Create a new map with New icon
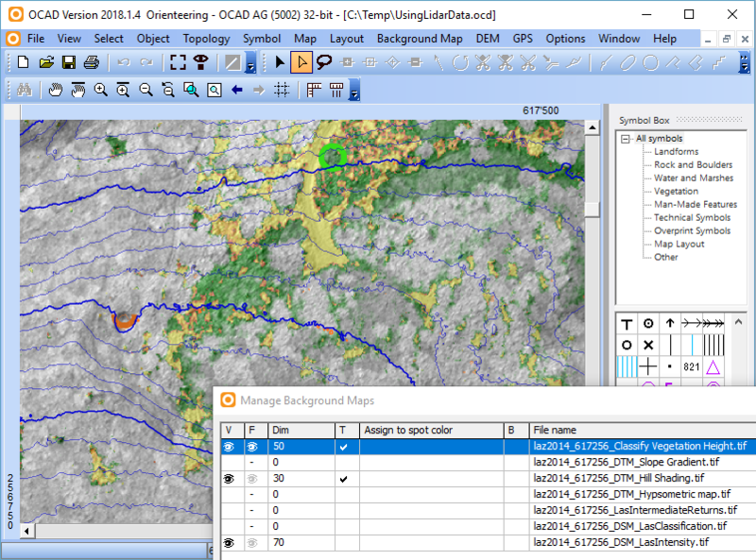756x560 pixels. 23,62
